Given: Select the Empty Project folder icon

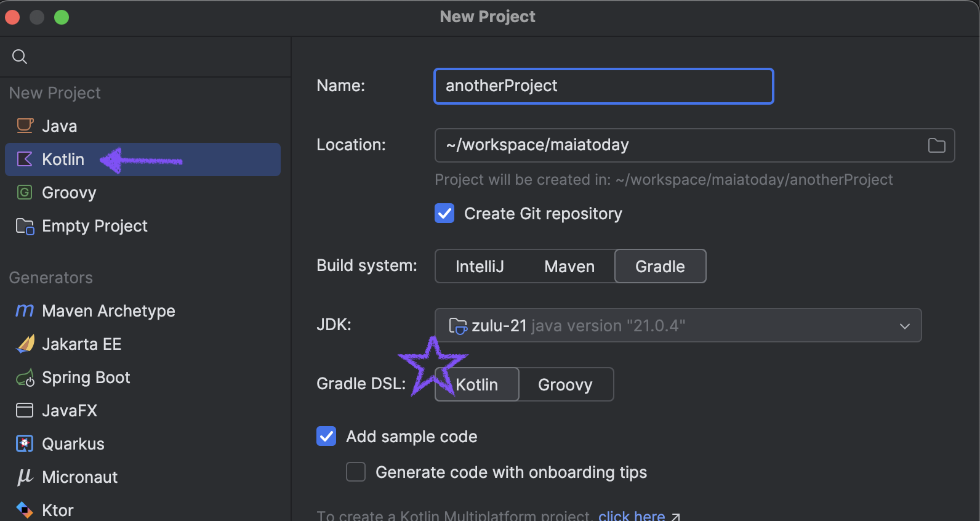Looking at the screenshot, I should (25, 226).
